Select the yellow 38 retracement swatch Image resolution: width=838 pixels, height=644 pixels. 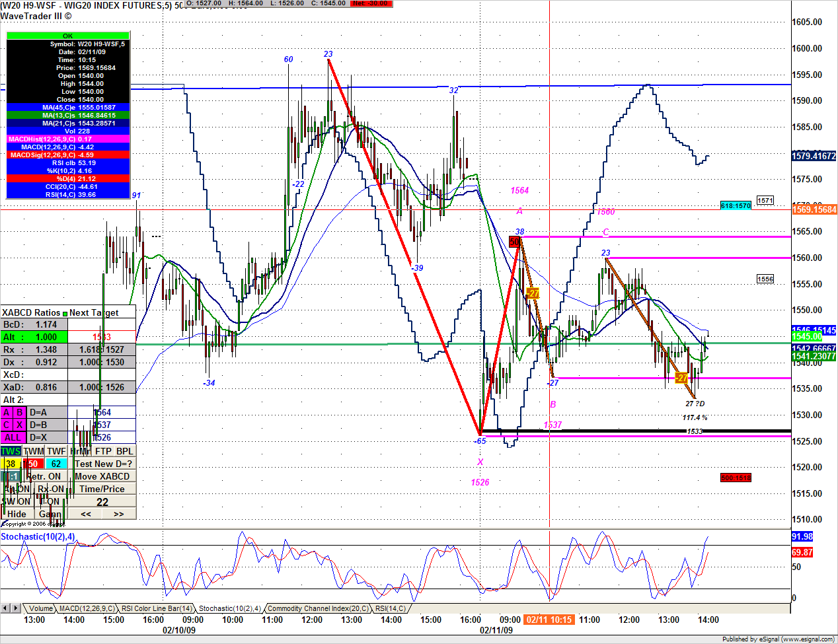tap(11, 464)
